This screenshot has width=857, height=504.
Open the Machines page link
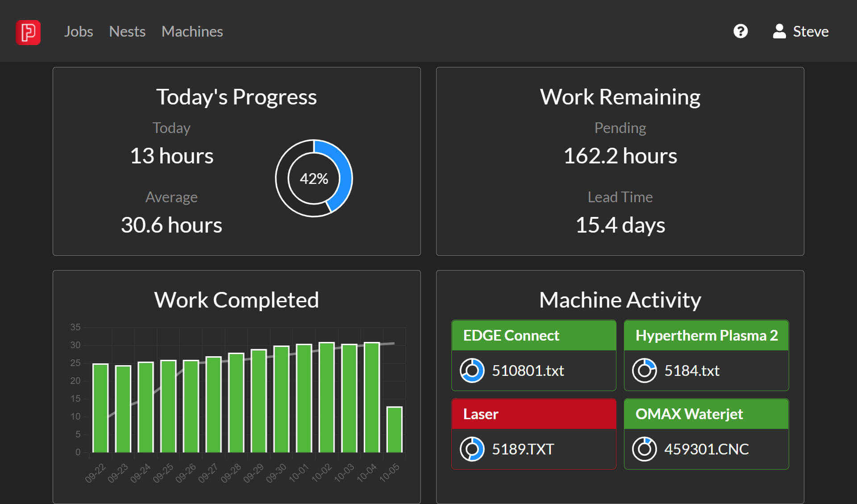coord(192,31)
